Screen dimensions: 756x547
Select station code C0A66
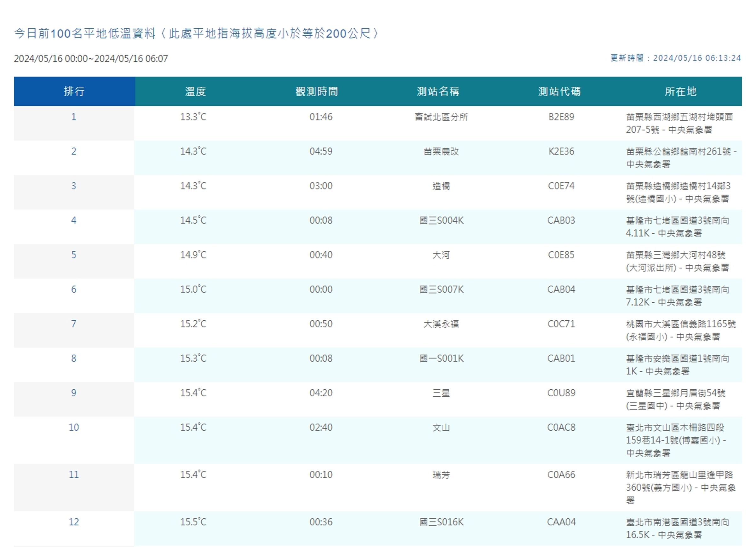561,475
